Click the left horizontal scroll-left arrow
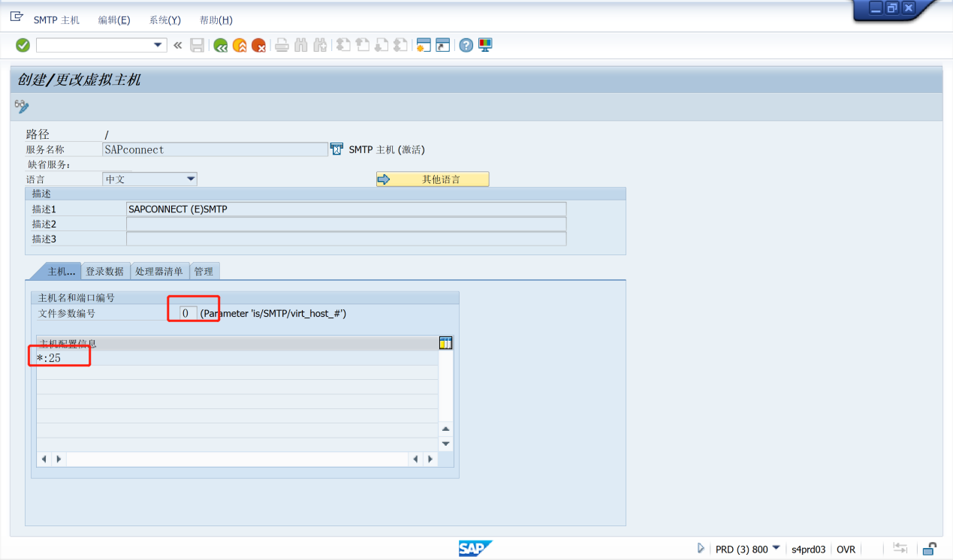The image size is (953, 560). click(x=44, y=459)
